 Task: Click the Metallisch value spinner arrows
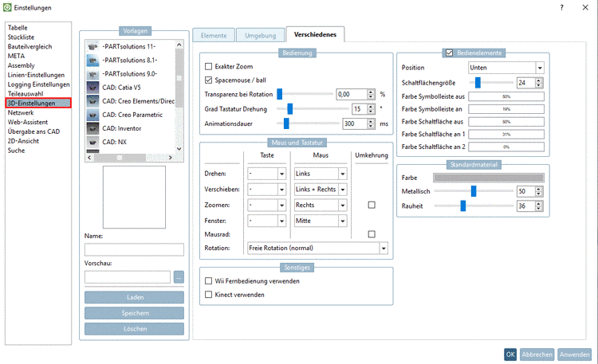[x=538, y=191]
